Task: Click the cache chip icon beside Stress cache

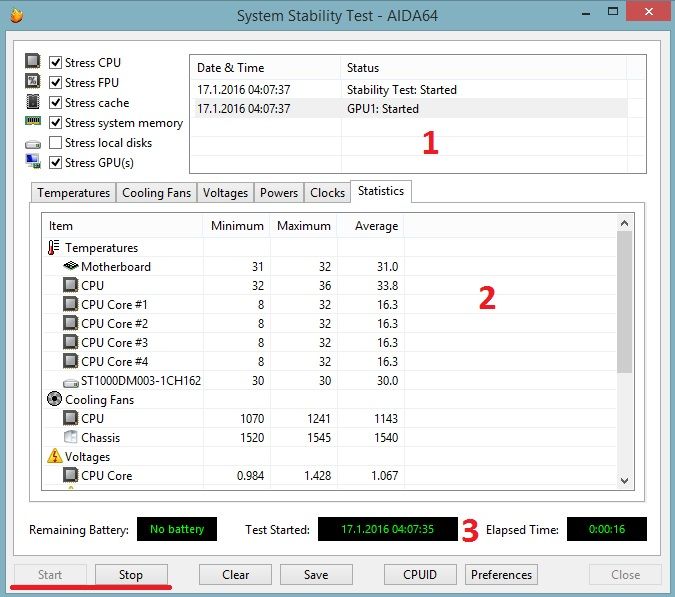Action: (x=33, y=102)
